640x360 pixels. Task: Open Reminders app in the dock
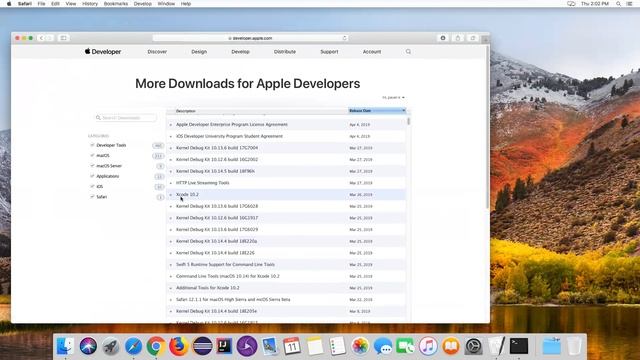click(x=338, y=346)
